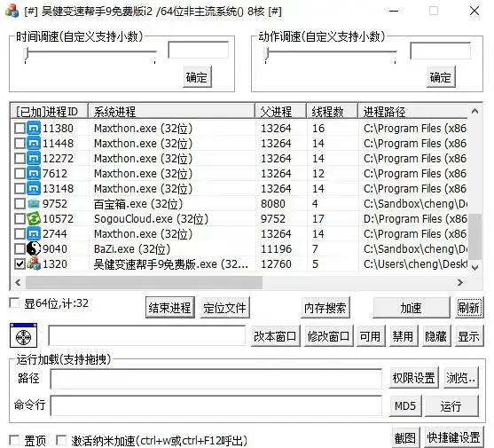The image size is (494, 448).
Task: Uncheck the box for process 1320
Action: coord(20,264)
